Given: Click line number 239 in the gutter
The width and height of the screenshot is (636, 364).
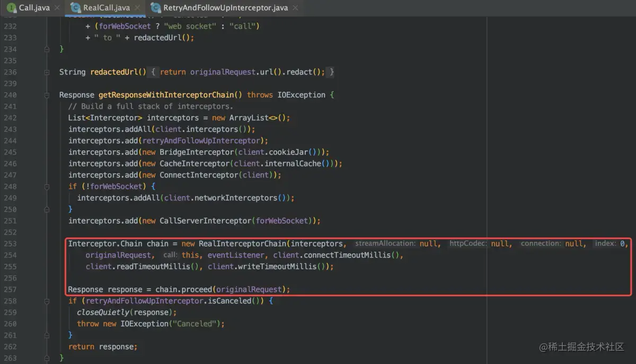Looking at the screenshot, I should click(x=10, y=84).
